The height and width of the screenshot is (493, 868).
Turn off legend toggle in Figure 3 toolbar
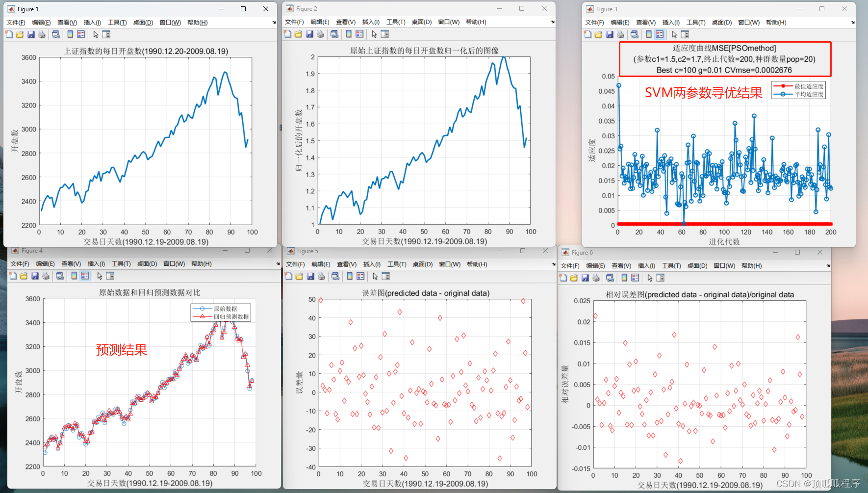(660, 34)
